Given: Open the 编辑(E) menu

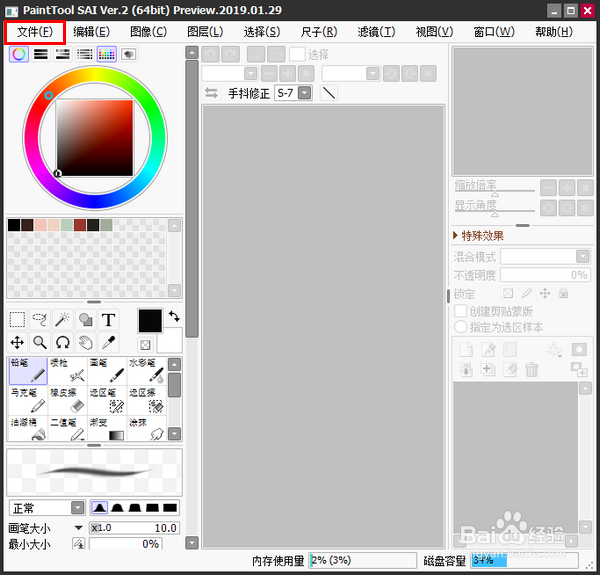Looking at the screenshot, I should click(x=91, y=32).
